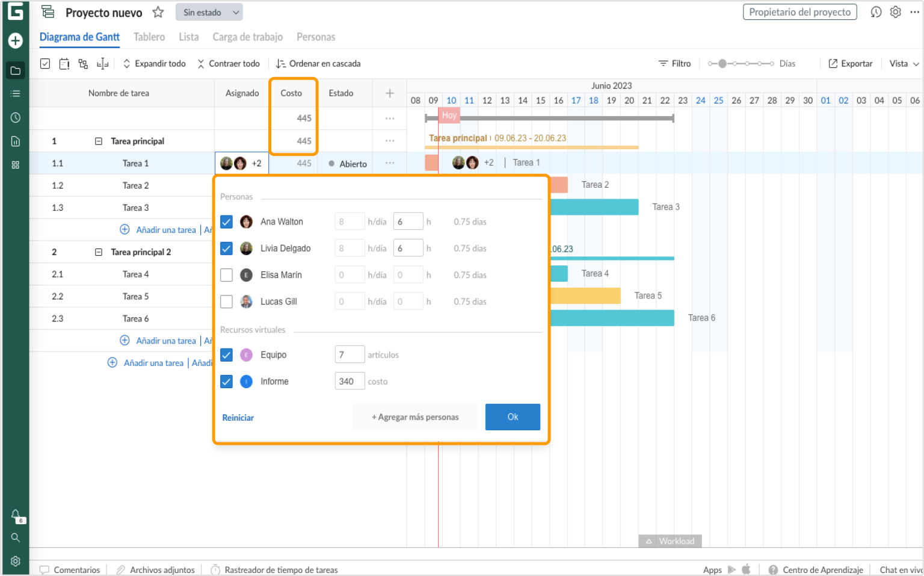Open sidebar settings gear at bottom
This screenshot has height=576, width=924.
(x=16, y=561)
